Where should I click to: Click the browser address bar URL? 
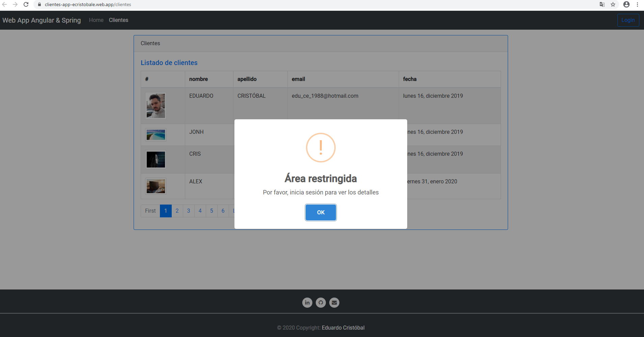88,4
